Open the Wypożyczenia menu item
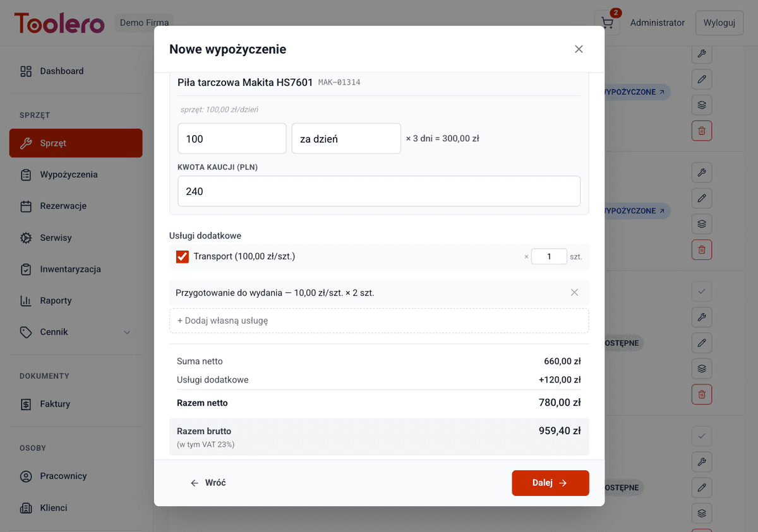Image resolution: width=758 pixels, height=532 pixels. 68,175
